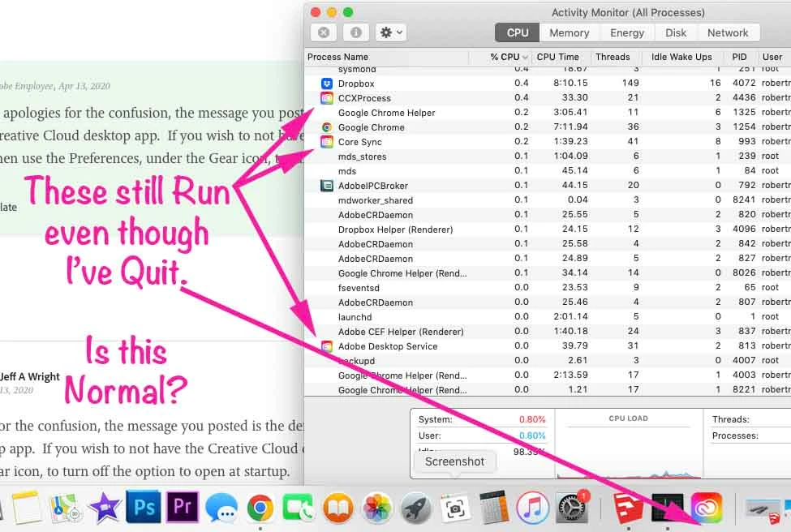Screen dimensions: 791x532
Task: Open the gear action dropdown menu
Action: (391, 32)
